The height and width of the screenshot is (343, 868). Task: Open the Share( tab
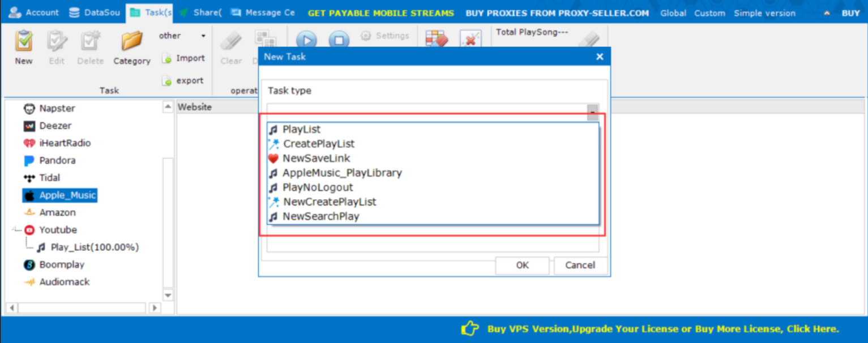[200, 12]
